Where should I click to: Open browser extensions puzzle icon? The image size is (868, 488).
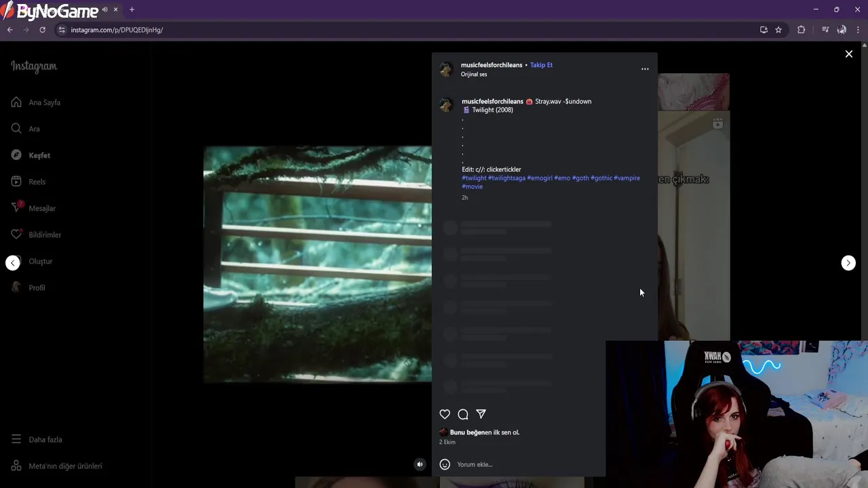802,30
